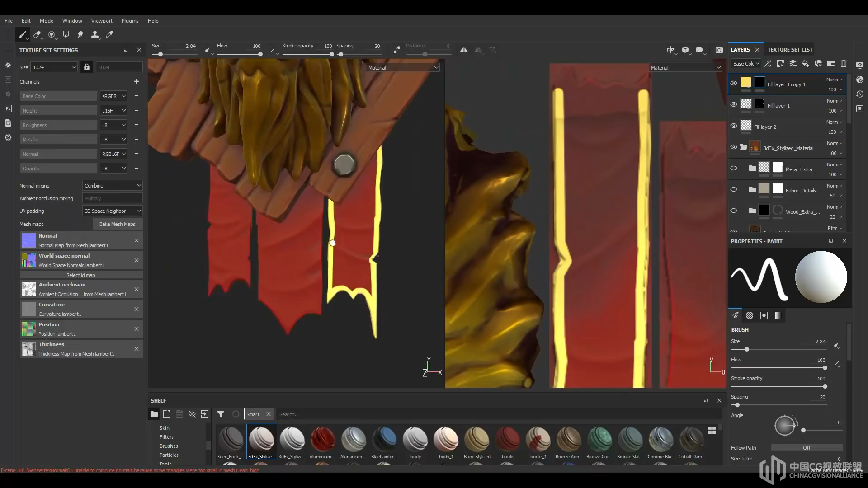This screenshot has width=868, height=488.
Task: Add effect with magic wand icon
Action: pyautogui.click(x=767, y=63)
